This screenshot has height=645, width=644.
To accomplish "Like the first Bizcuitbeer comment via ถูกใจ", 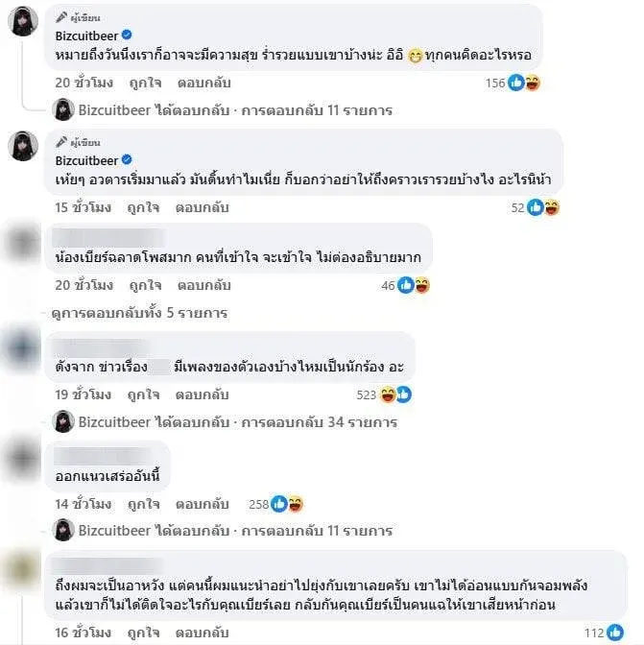I will [145, 83].
